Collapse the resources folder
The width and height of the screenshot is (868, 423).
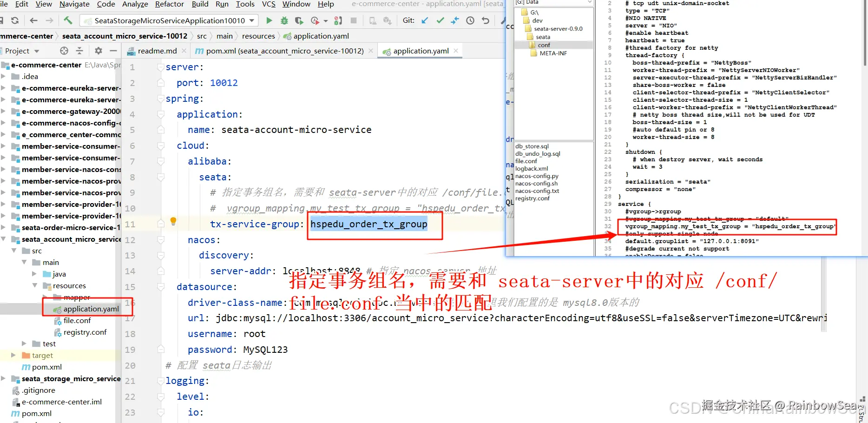(34, 285)
